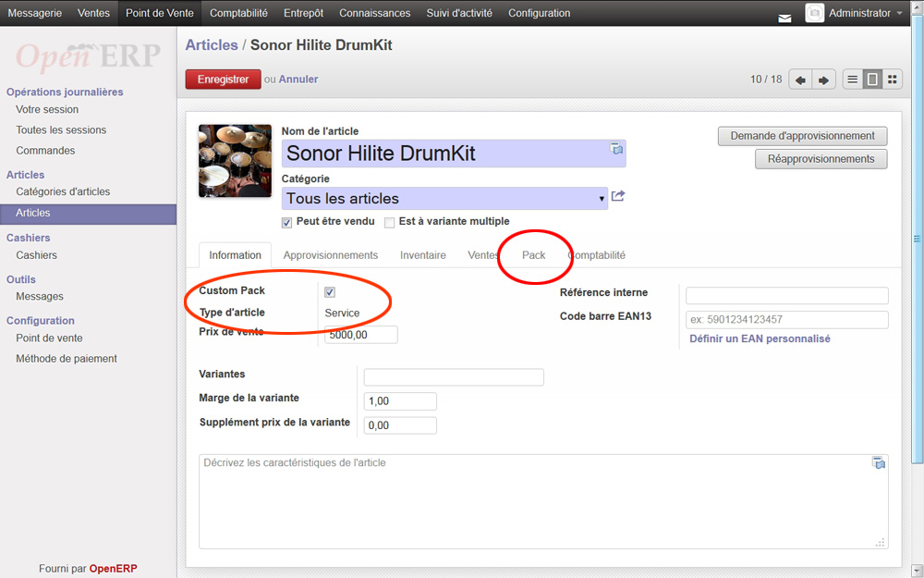Screen dimensions: 924x578
Task: Follow the Articles breadcrumb link
Action: pyautogui.click(x=212, y=44)
